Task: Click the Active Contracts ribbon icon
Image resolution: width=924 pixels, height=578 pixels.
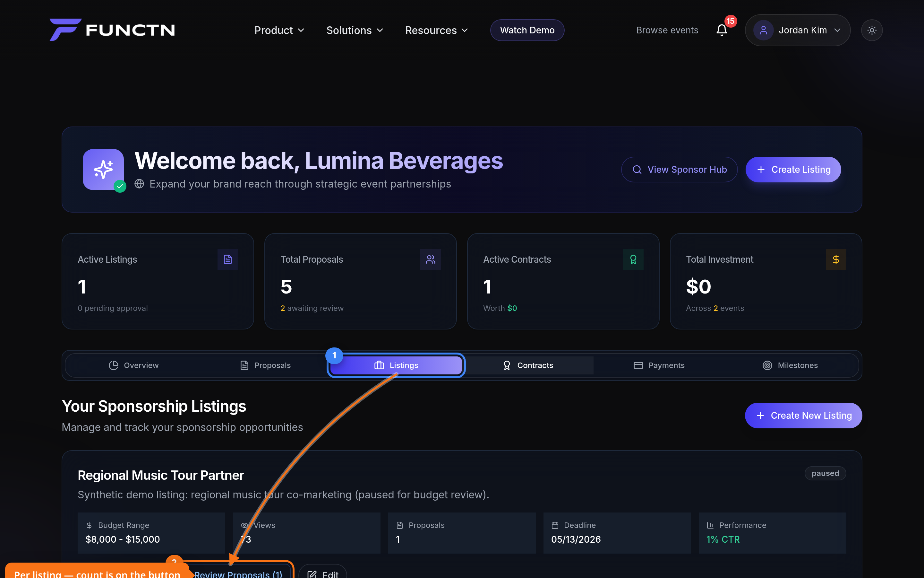Action: pyautogui.click(x=633, y=259)
